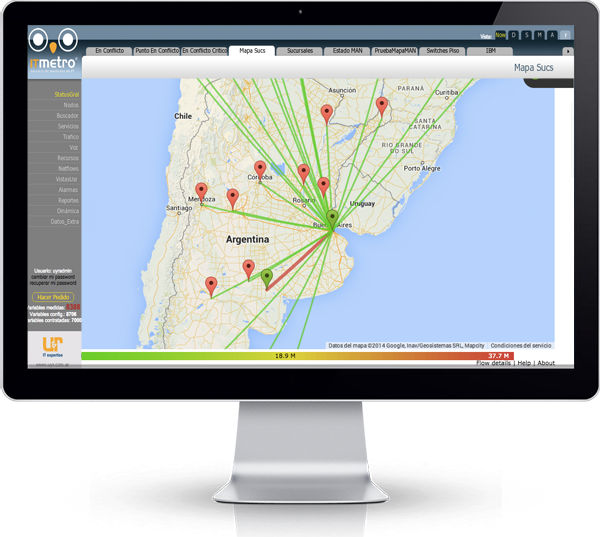600x537 pixels.
Task: Click the Usuario: uyradmin text
Action: tap(53, 271)
